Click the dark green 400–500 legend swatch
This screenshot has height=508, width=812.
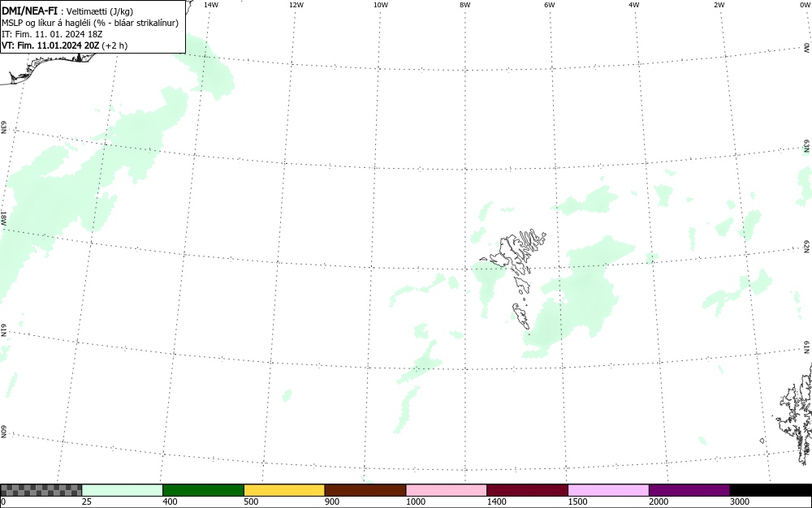click(203, 490)
